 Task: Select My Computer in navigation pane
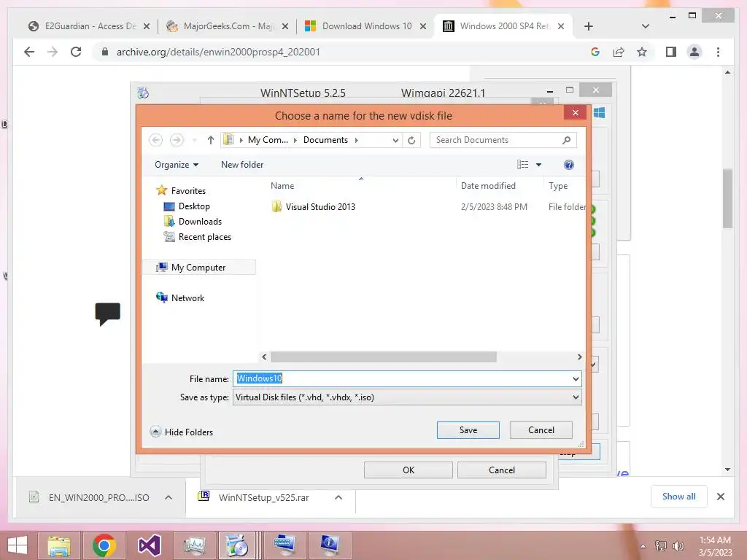coord(198,267)
